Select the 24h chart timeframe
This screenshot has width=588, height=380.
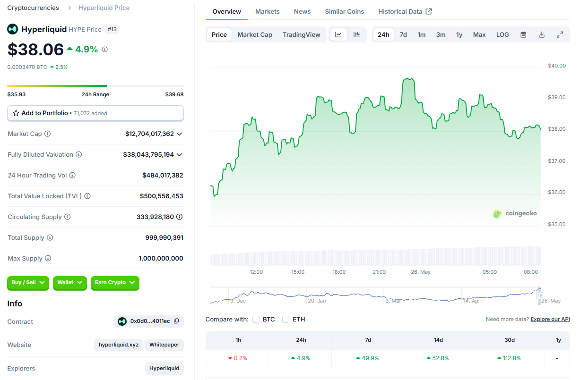pyautogui.click(x=383, y=34)
